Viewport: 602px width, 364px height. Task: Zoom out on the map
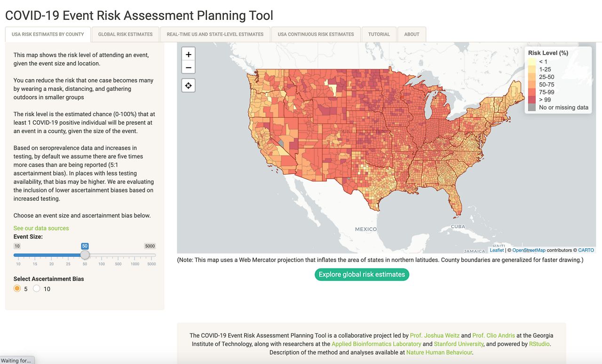pos(188,67)
